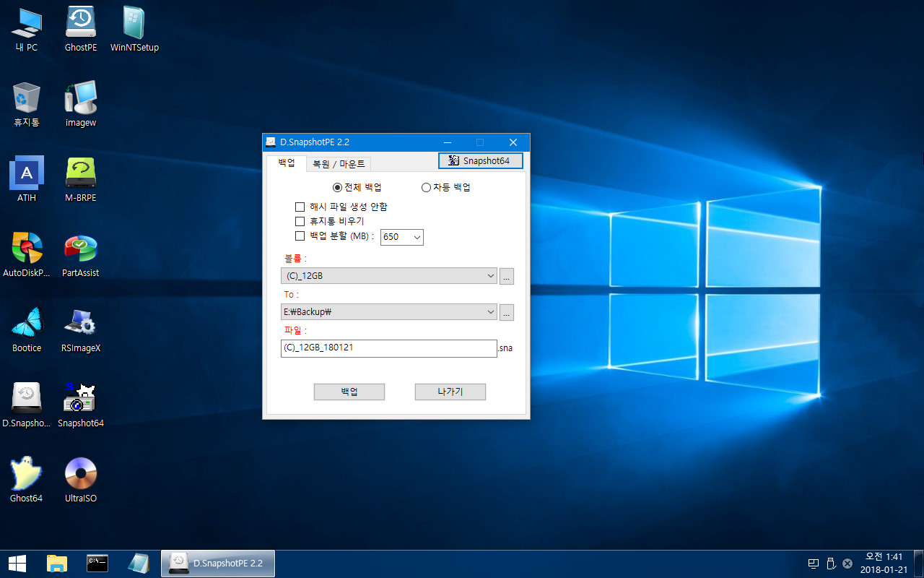Click the network tray icon
Viewport: 924px width, 578px height.
tap(814, 564)
